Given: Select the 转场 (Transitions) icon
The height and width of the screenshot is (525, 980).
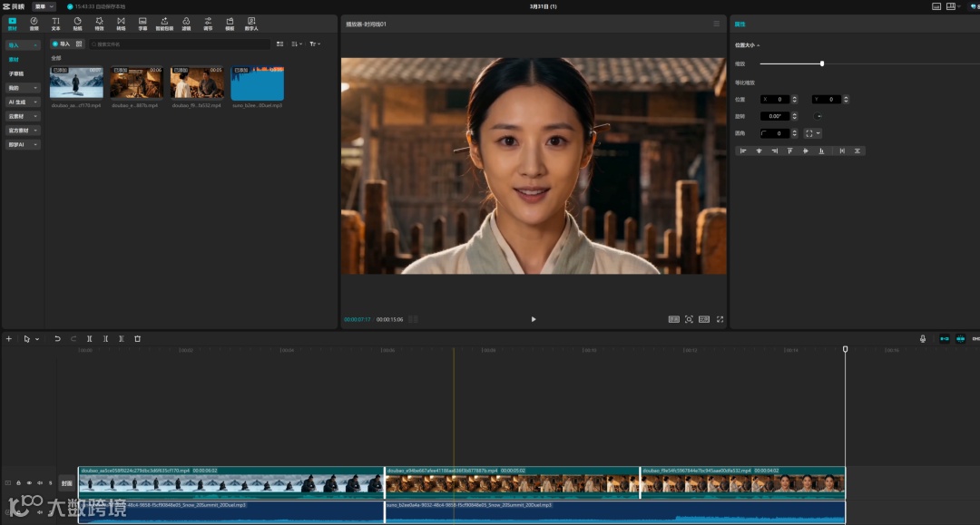Looking at the screenshot, I should (121, 23).
